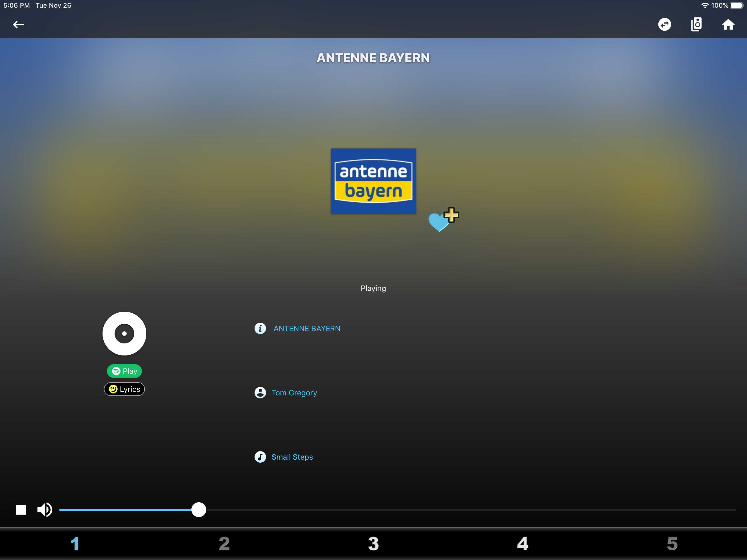
Task: Click the music note song icon
Action: (260, 457)
